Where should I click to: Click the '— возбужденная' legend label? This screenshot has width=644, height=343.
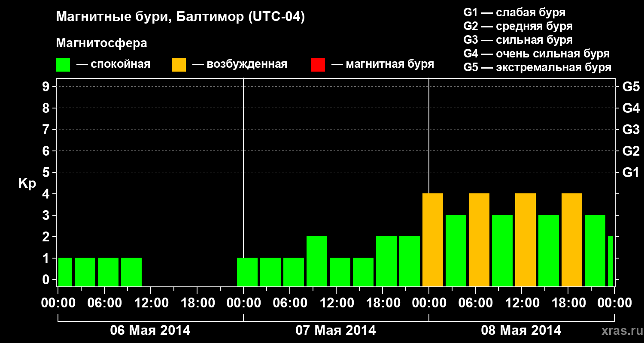pyautogui.click(x=240, y=65)
